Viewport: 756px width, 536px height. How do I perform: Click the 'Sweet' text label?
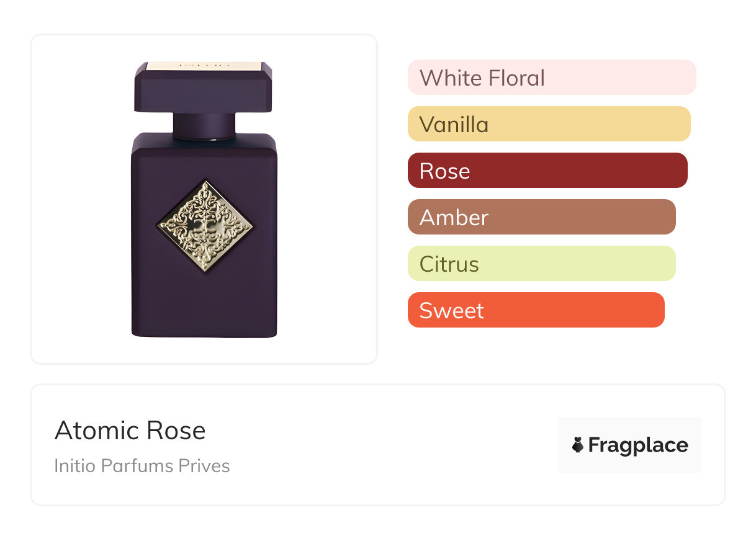(451, 311)
